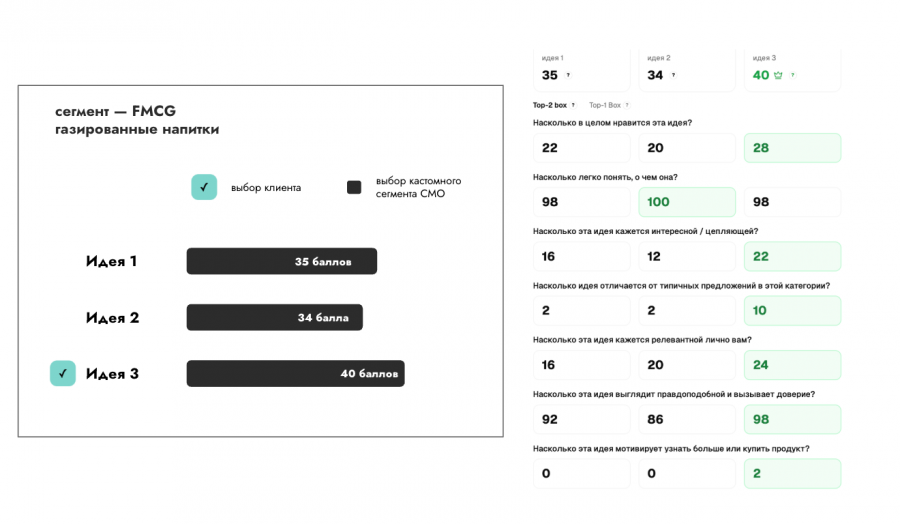Select the 'идея 1' score card
Viewport: 900px width, 524px height.
click(x=582, y=69)
